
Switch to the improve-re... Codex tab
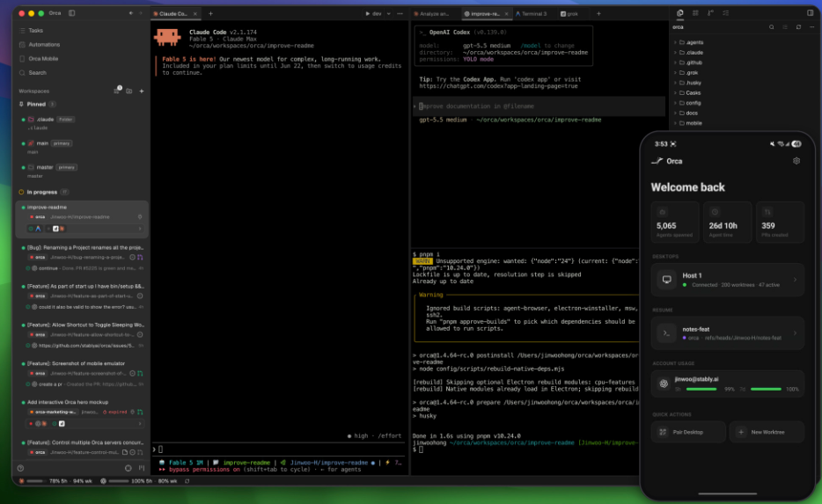coord(485,13)
